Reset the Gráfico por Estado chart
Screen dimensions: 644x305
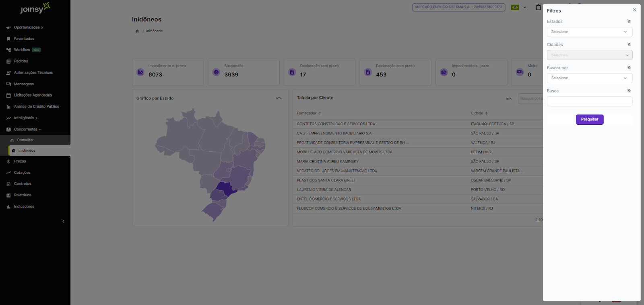coord(279,99)
